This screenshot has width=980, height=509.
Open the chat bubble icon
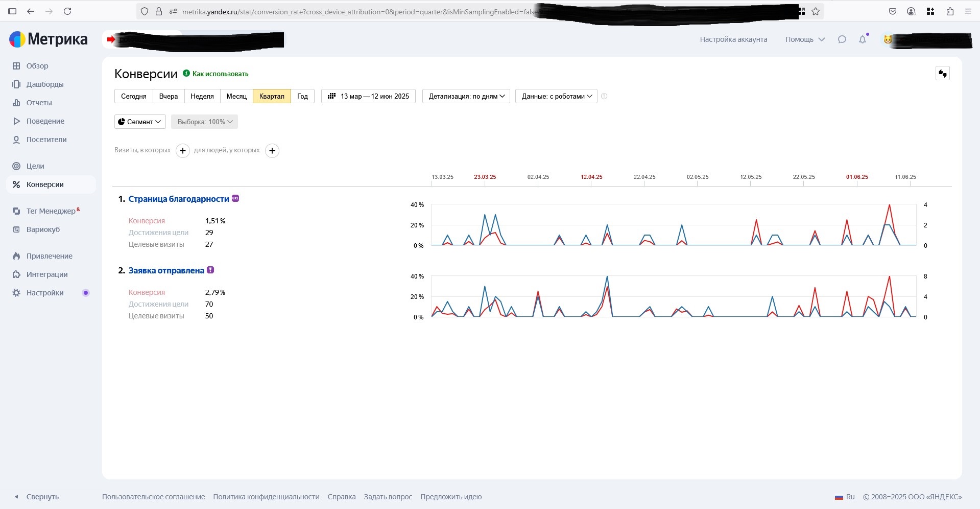842,39
